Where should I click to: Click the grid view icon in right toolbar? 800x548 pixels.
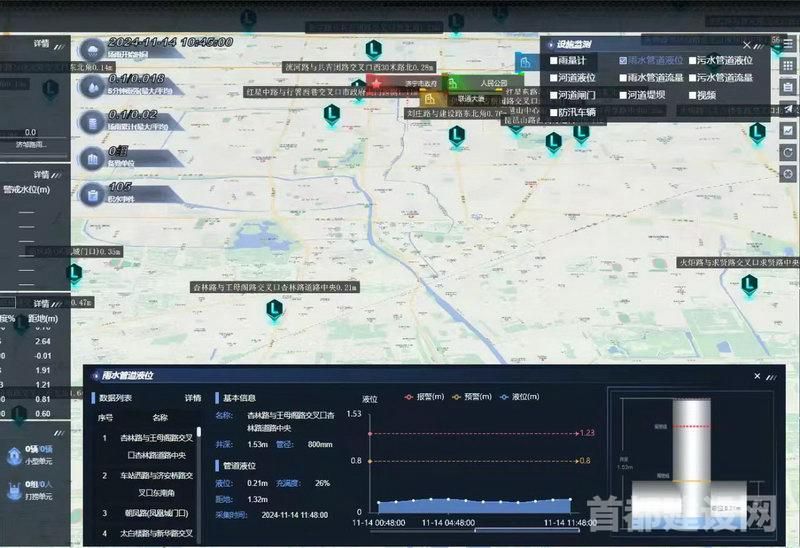[787, 65]
